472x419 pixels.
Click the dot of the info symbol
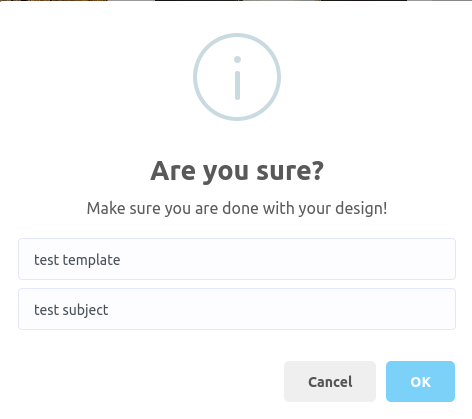pyautogui.click(x=237, y=60)
